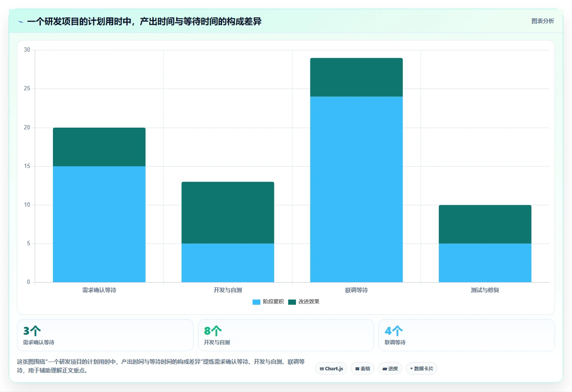
Task: Click the y-axis value 15
Action: point(27,166)
